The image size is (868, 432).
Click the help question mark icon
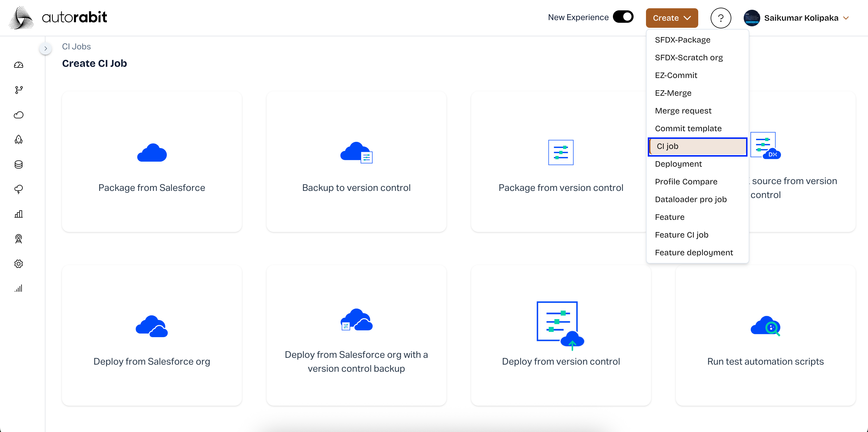pos(720,18)
